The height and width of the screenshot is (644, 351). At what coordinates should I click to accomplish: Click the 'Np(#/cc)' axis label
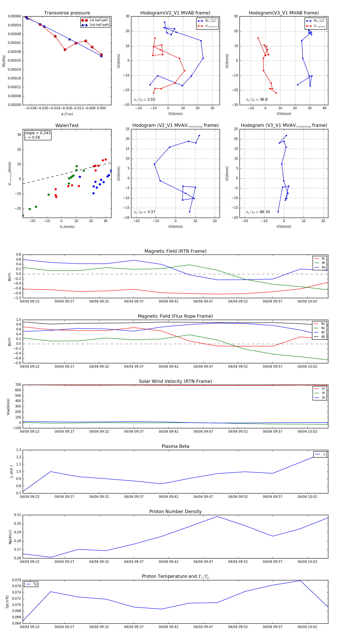[x=10, y=537]
